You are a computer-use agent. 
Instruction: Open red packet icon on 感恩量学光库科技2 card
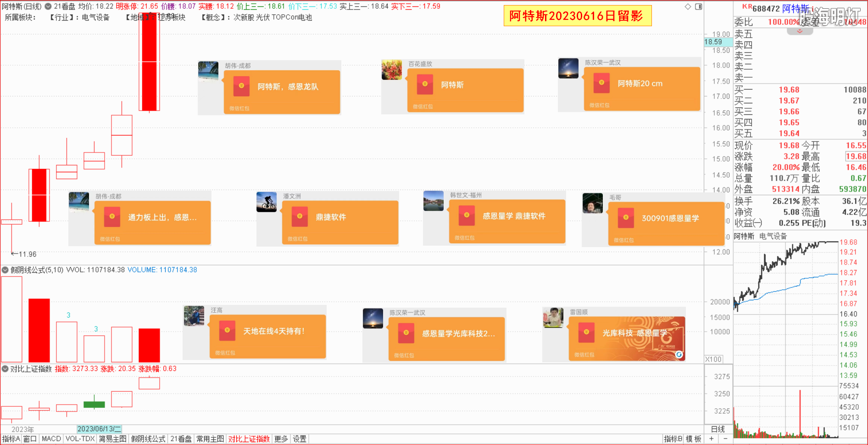(x=406, y=333)
